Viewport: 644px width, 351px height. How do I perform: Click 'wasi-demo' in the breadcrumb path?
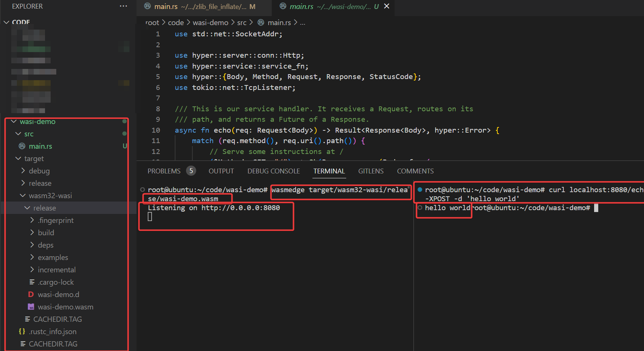[210, 22]
